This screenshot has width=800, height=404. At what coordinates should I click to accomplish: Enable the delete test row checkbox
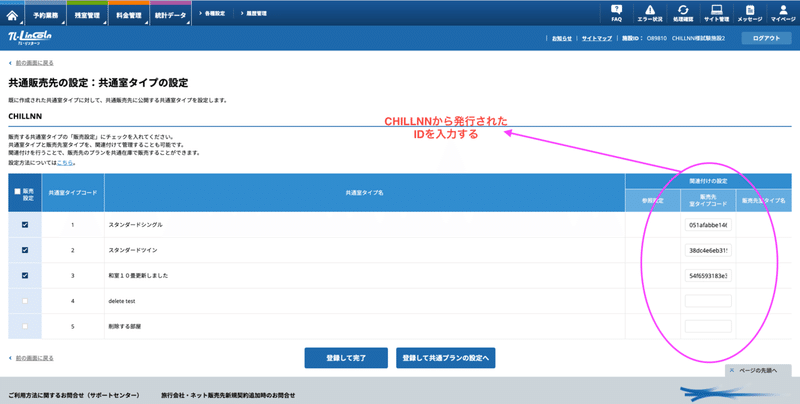[25, 300]
